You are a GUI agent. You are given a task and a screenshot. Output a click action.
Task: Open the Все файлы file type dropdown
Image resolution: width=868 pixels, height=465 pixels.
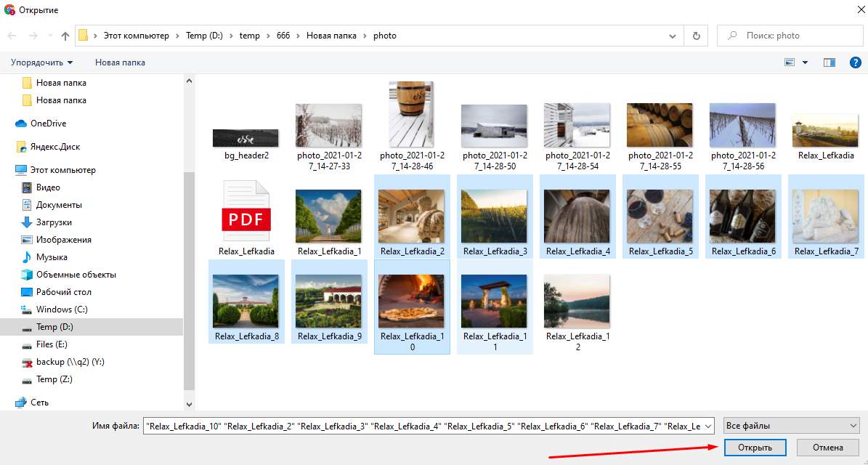coord(791,426)
